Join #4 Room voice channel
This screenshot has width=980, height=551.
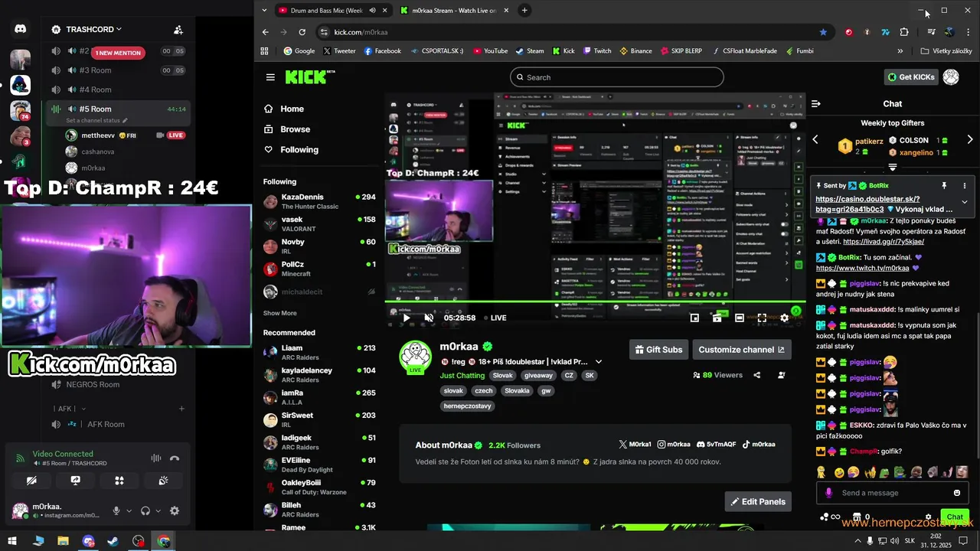118,90
